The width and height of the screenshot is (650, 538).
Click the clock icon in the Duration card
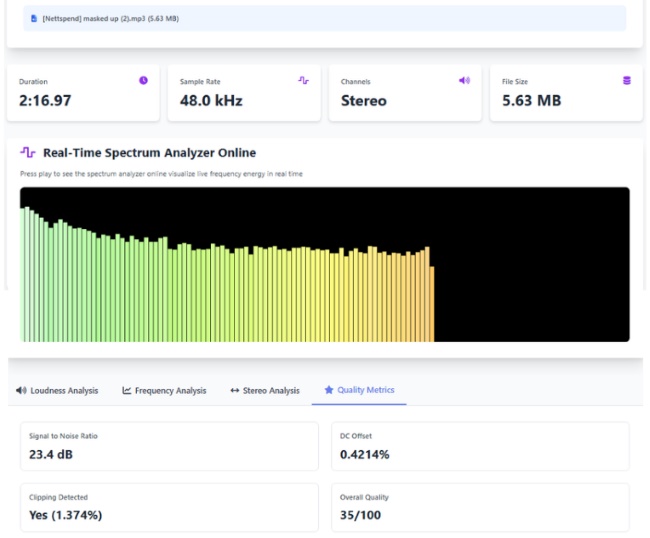tap(143, 81)
